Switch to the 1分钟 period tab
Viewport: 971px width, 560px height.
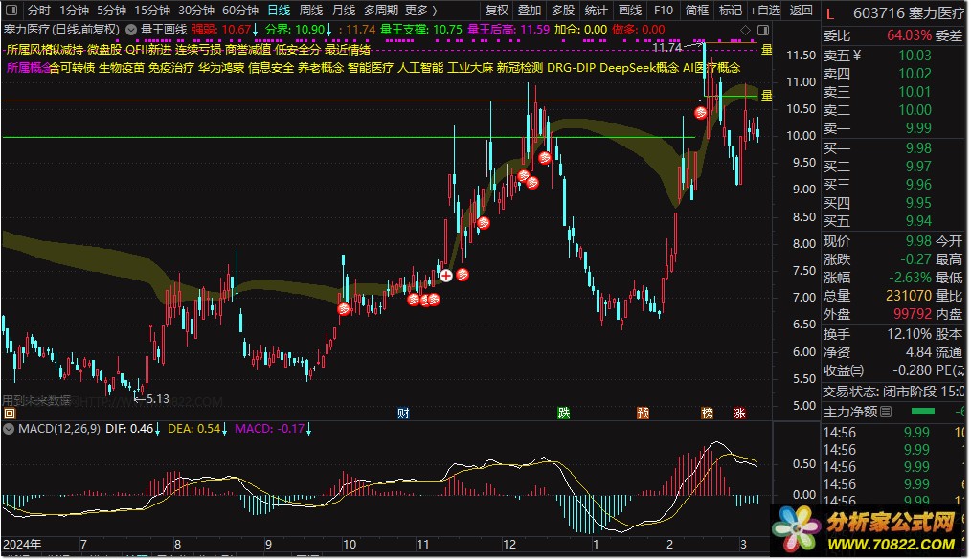coord(75,11)
